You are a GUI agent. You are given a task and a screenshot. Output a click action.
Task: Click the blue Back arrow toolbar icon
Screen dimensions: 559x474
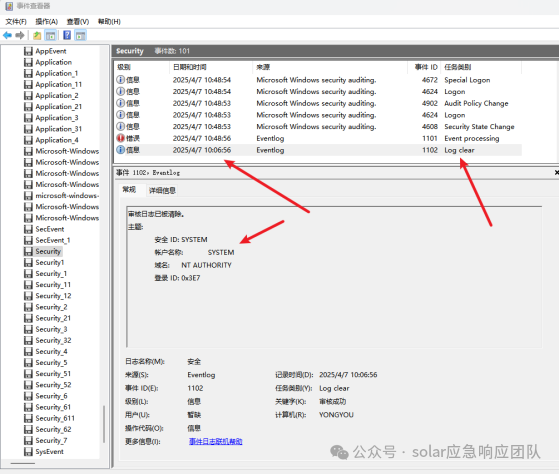coord(7,35)
